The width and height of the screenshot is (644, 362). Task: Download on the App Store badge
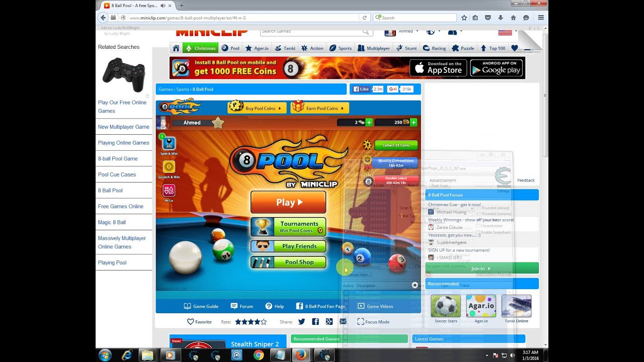click(438, 68)
